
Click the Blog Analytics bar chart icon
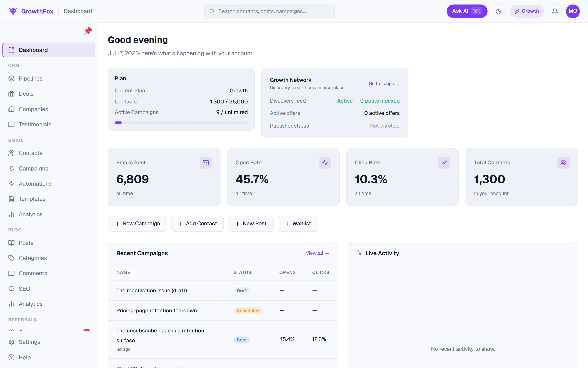click(x=11, y=304)
